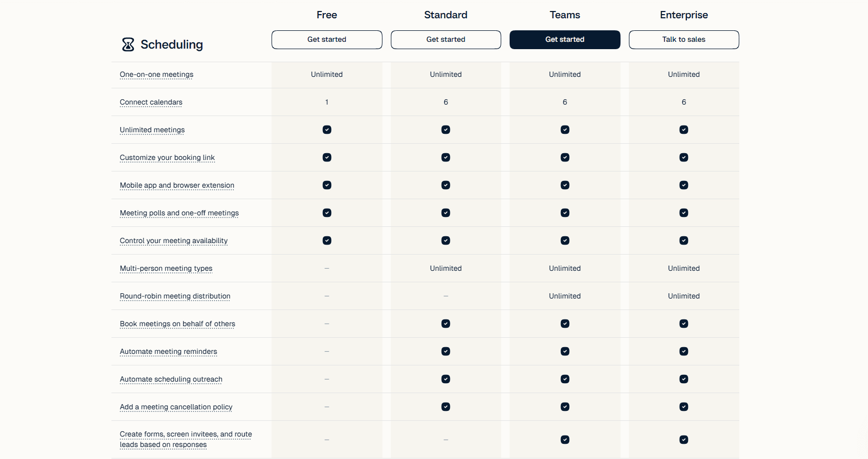Click Standard checkmark for Book meetings on behalf
The height and width of the screenshot is (459, 868).
point(446,324)
